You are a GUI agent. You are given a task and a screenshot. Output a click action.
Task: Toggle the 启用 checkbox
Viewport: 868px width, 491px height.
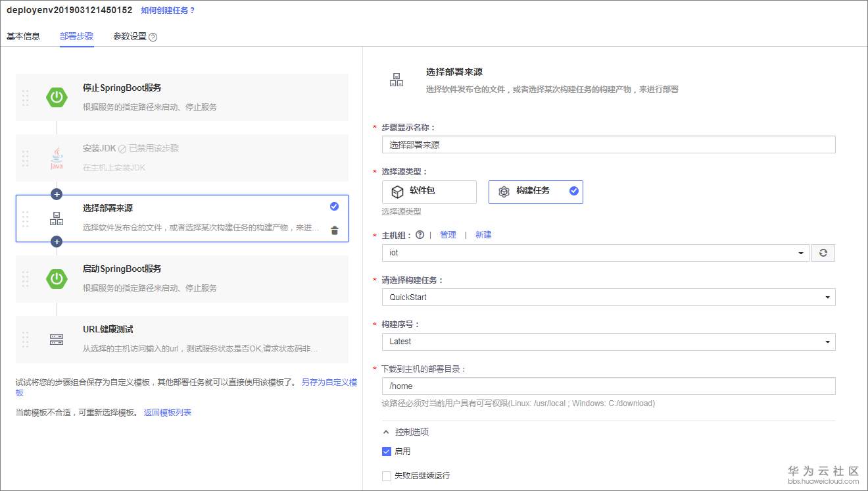[x=387, y=452]
